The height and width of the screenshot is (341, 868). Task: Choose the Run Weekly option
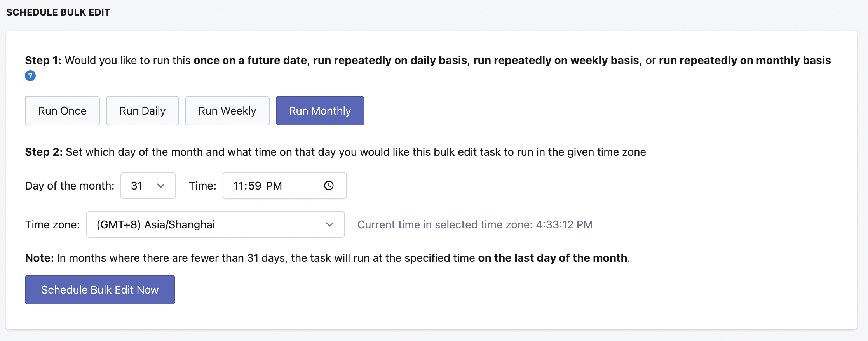[227, 111]
